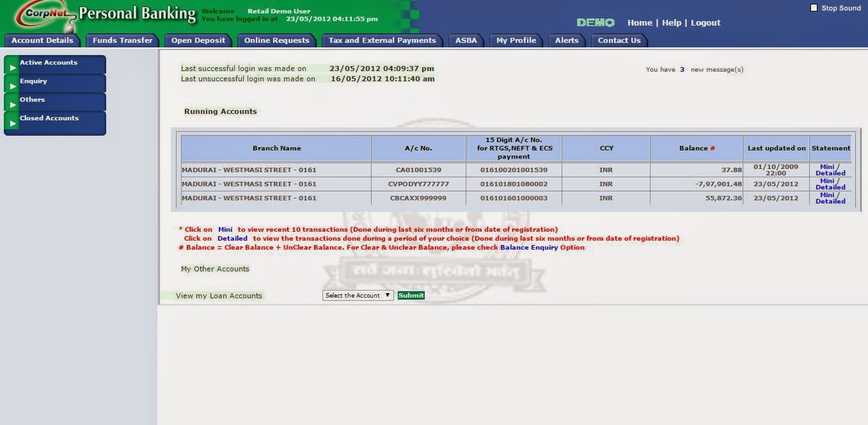Screen dimensions: 868x425
Task: Click My Other Accounts heading
Action: [x=215, y=269]
